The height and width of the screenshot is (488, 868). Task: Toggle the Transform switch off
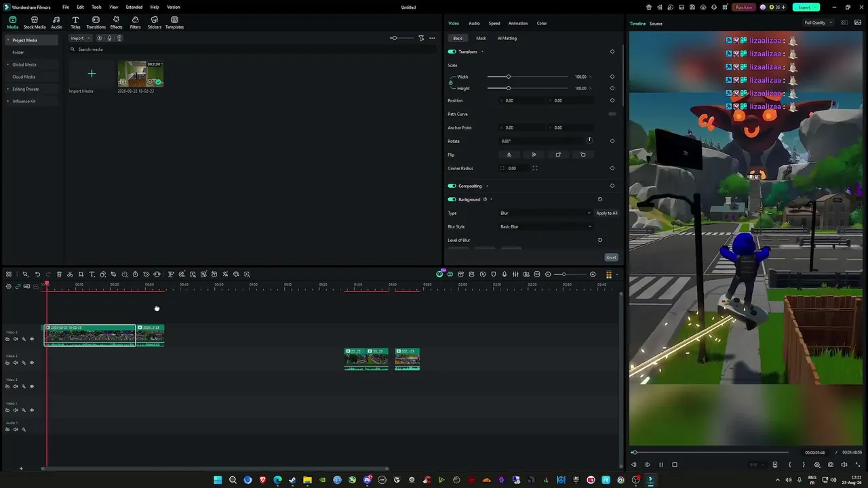coord(452,52)
